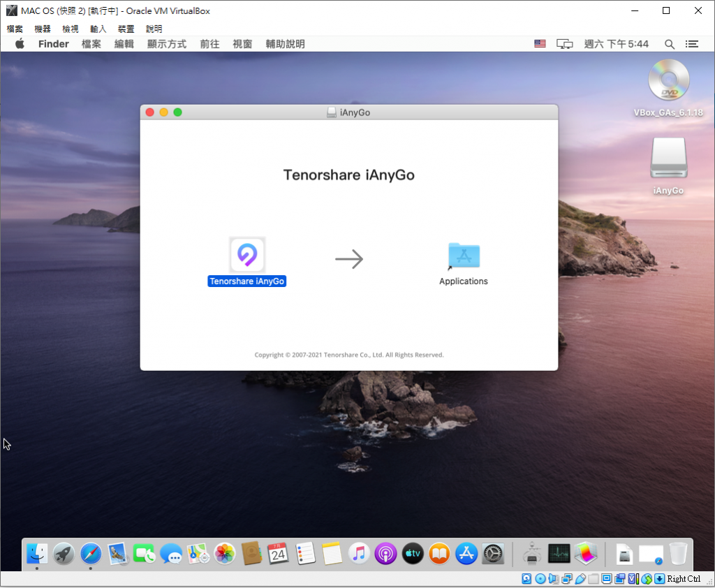Open Reminders from the dock

tap(305, 554)
